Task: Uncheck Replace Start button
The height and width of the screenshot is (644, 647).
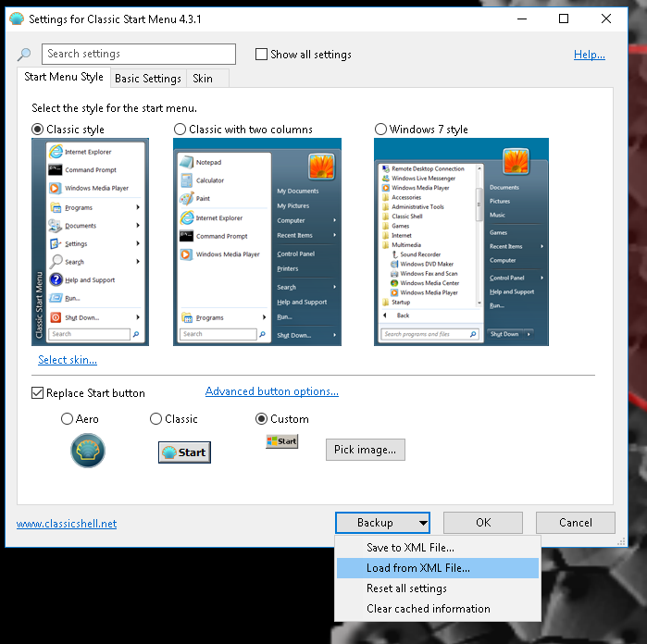Action: point(38,392)
